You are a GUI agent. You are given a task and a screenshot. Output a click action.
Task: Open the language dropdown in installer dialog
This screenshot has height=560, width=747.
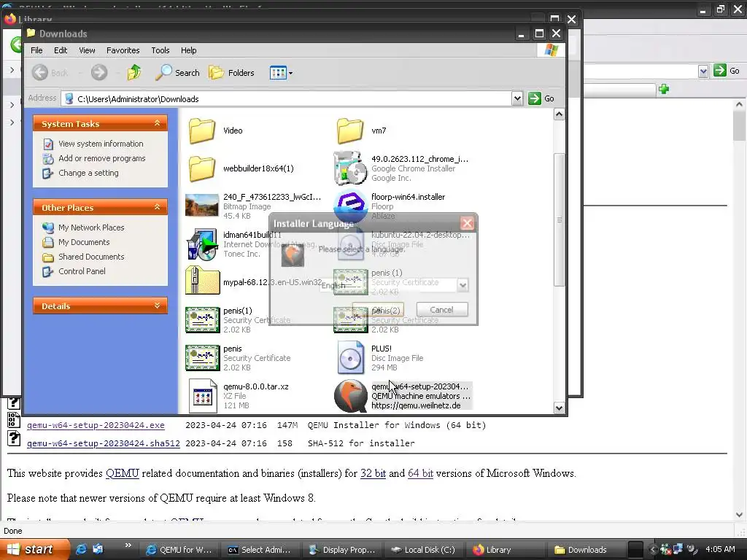(462, 285)
